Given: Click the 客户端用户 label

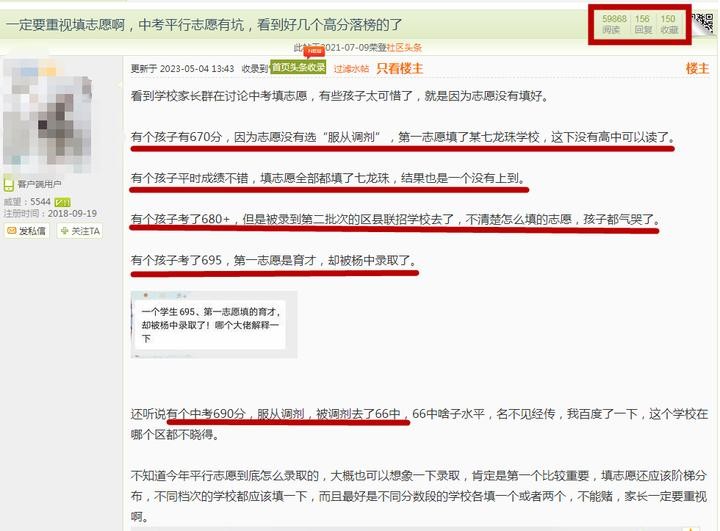Looking at the screenshot, I should point(39,184).
